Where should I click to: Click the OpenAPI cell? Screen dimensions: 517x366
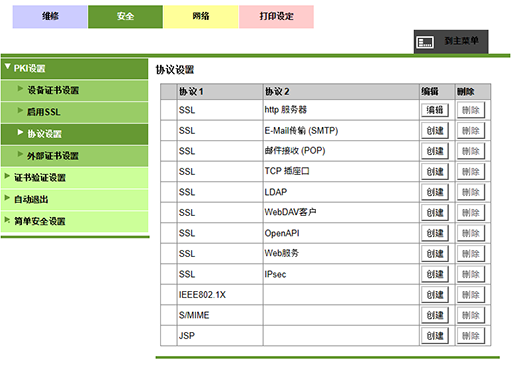click(x=341, y=233)
